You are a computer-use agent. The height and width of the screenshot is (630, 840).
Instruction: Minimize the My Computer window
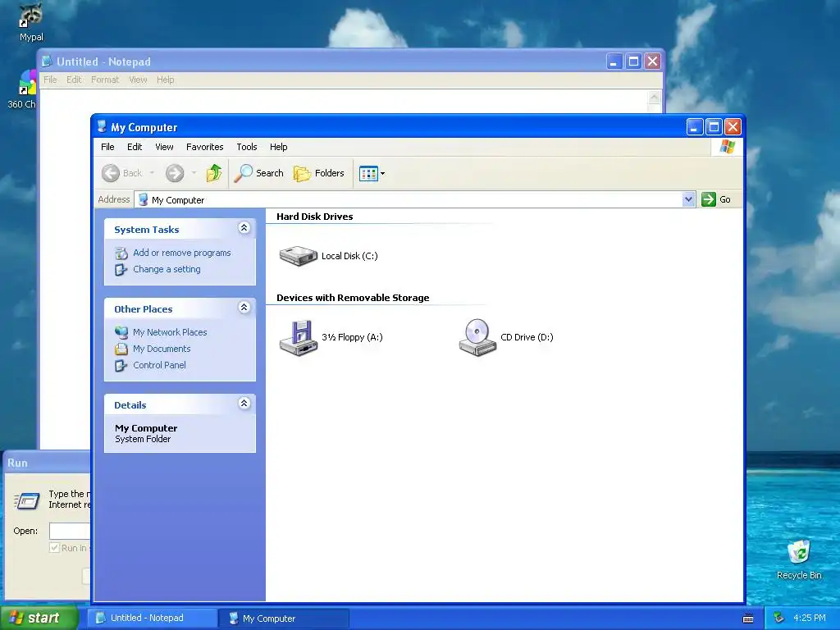(695, 127)
